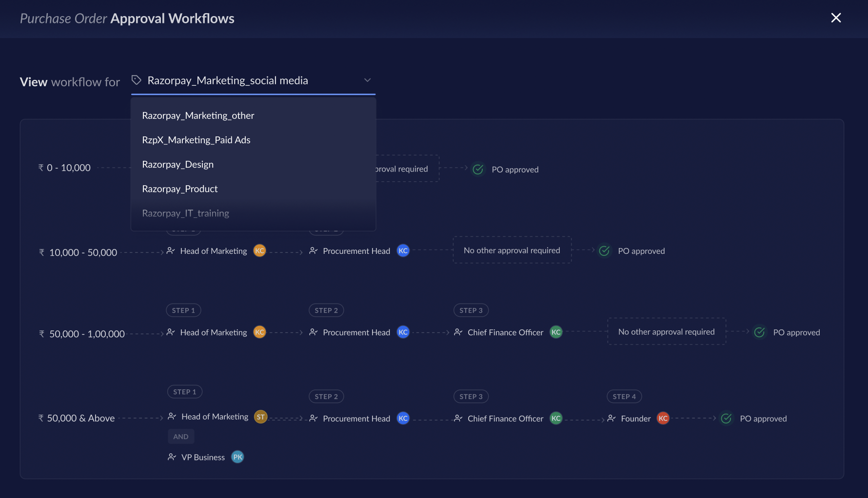Click the STEP 1 badge in 50,000 & Above row
The width and height of the screenshot is (868, 498).
(185, 392)
